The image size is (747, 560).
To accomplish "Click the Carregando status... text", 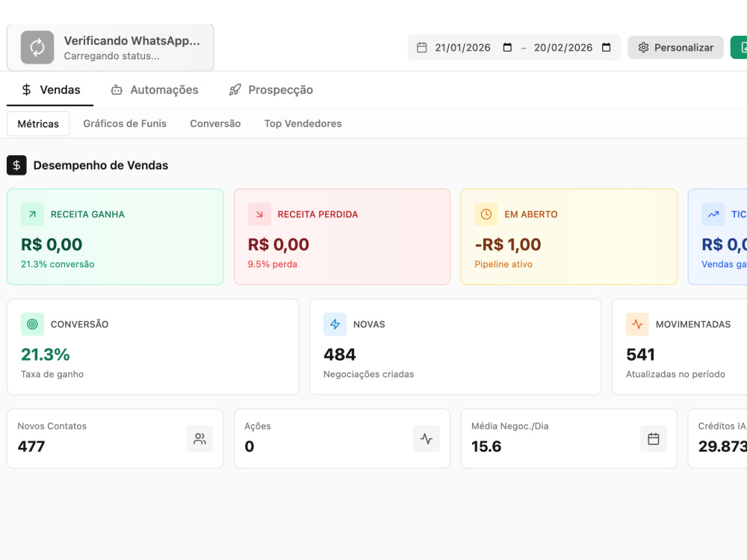I will coord(111,56).
